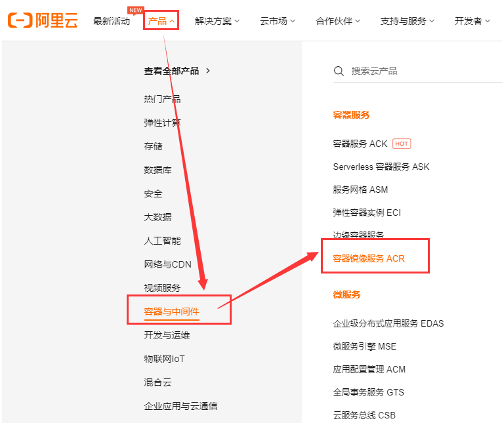Select the 数据库 category
504x425 pixels.
[x=157, y=170]
